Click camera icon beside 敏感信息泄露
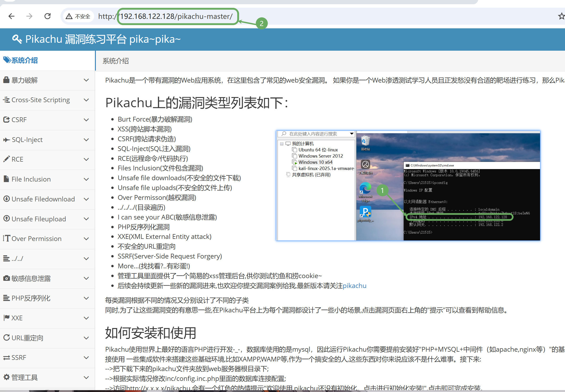Screen dimensions: 565x392 click(x=6, y=278)
